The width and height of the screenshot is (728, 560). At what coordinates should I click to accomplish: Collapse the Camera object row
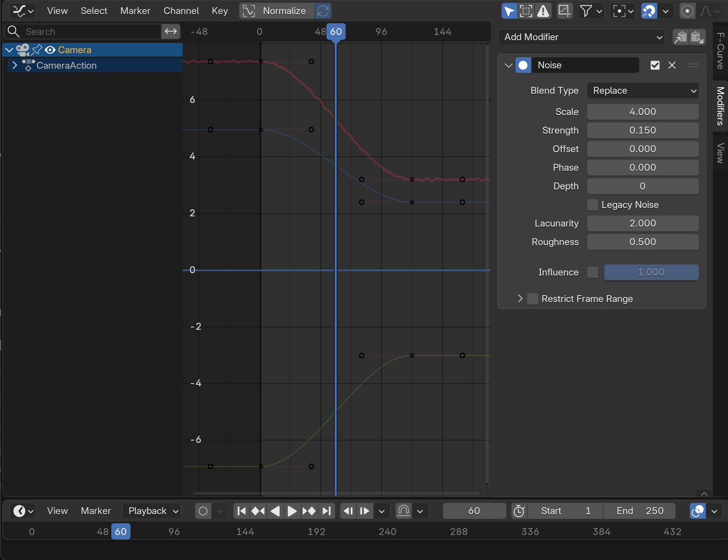tap(9, 50)
